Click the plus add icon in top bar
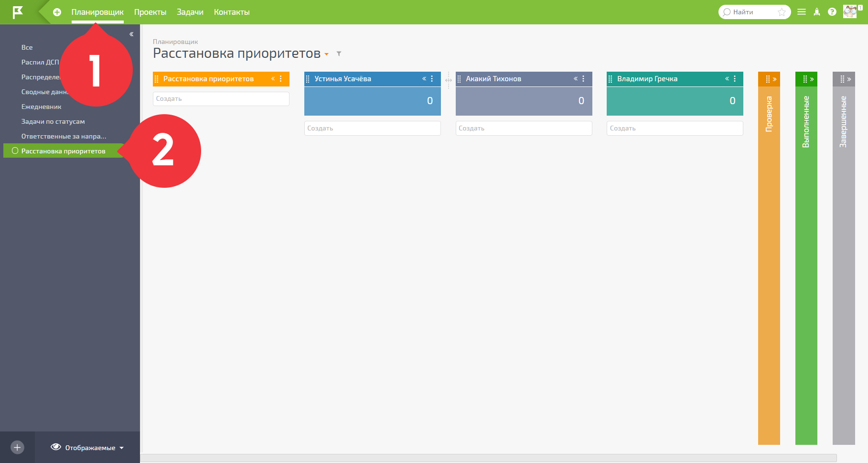The width and height of the screenshot is (868, 463). pyautogui.click(x=57, y=12)
